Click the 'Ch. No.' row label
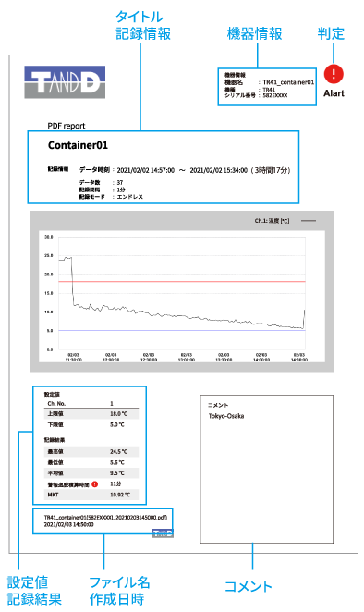The width and height of the screenshot is (364, 612). [x=56, y=404]
